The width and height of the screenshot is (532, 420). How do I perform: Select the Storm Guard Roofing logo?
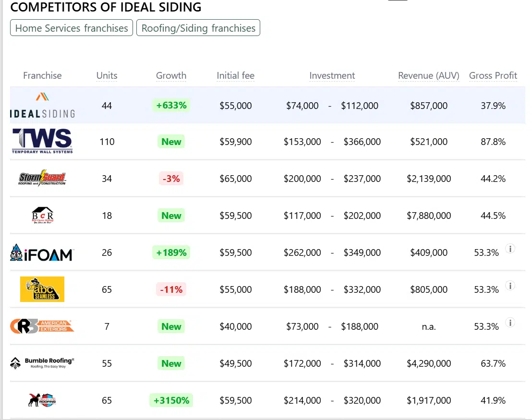(x=42, y=178)
